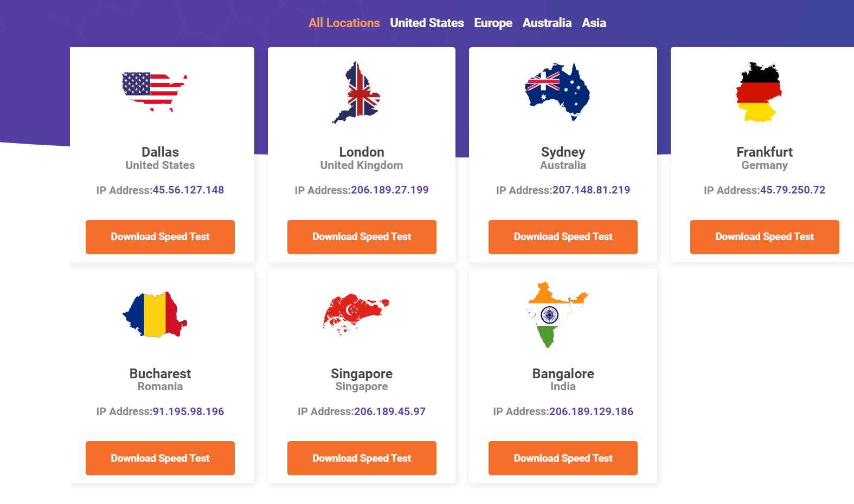Open the Asia locations tab
The image size is (854, 504).
coord(594,23)
